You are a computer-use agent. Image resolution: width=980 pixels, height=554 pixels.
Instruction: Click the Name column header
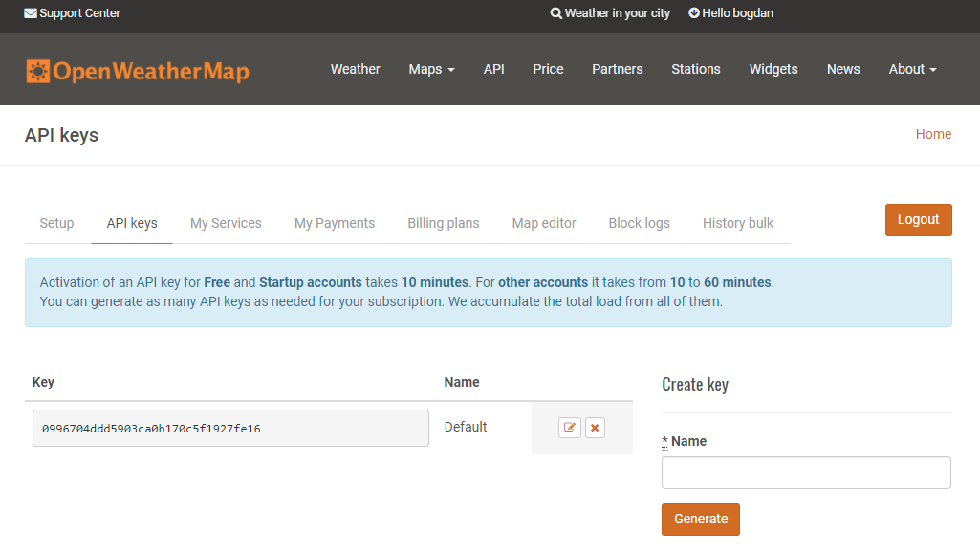[x=462, y=382]
